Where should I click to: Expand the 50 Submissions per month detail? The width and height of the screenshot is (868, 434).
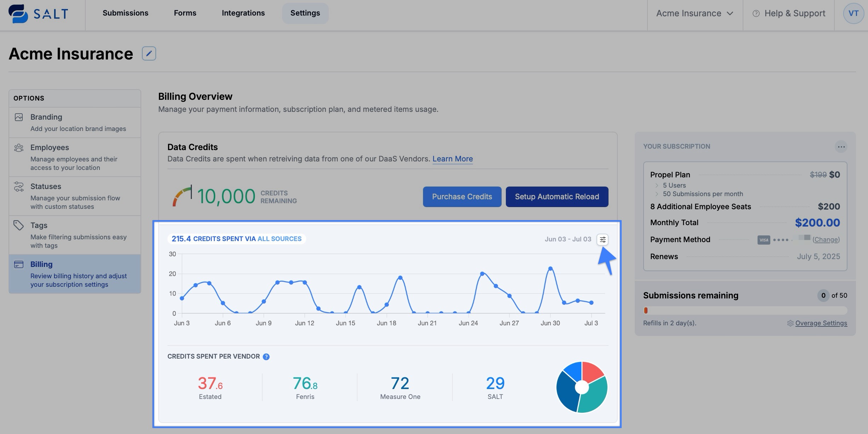tap(657, 194)
